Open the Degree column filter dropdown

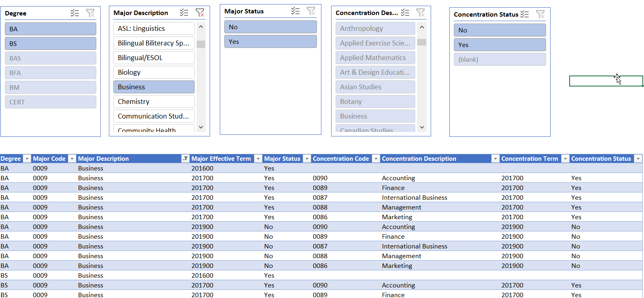tap(27, 159)
